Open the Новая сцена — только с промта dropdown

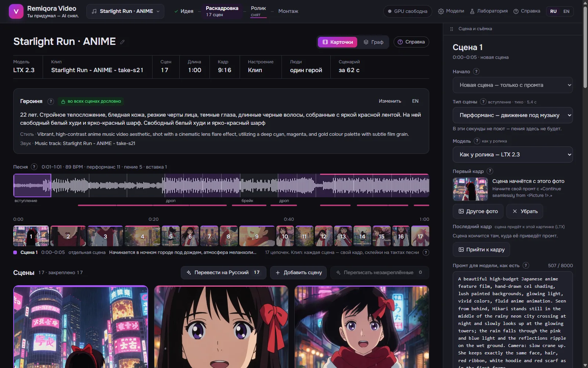click(513, 85)
